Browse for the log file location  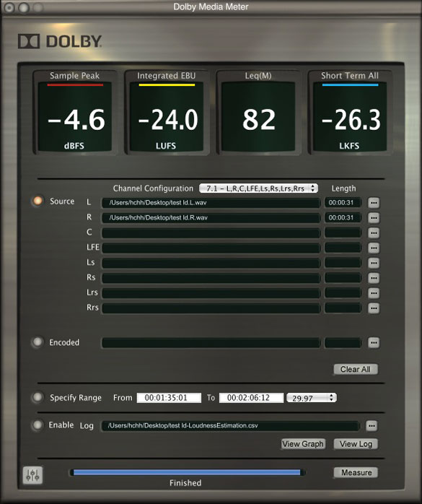tap(372, 426)
